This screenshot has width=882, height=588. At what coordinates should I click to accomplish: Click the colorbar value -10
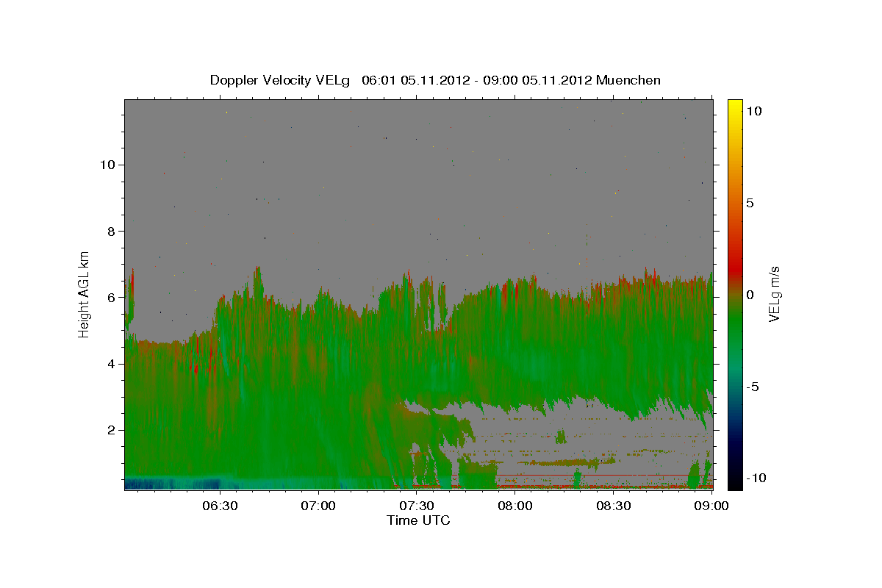756,478
